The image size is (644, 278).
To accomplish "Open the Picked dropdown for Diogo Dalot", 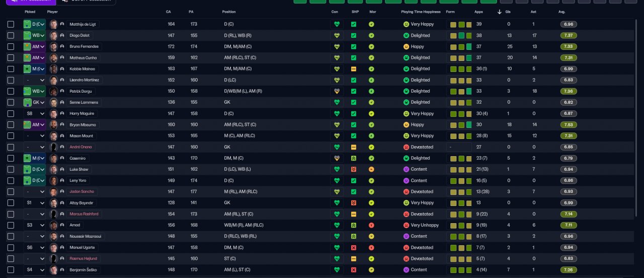I will 34,35.
